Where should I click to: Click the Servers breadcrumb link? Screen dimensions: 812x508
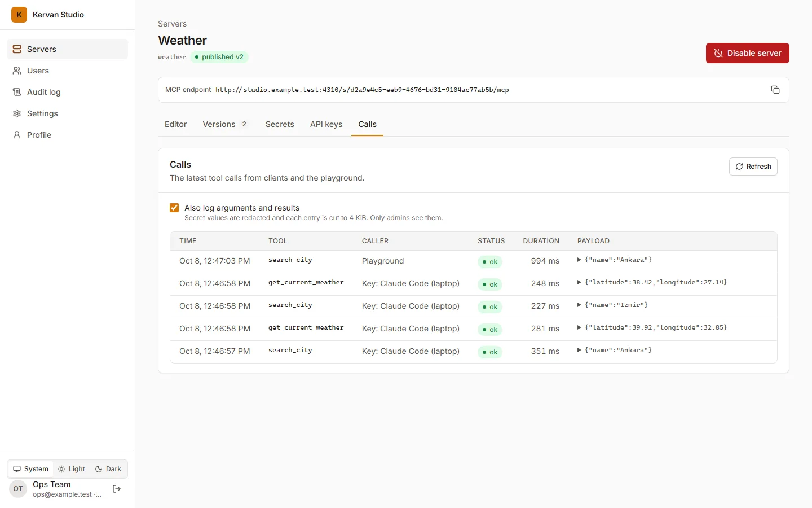pyautogui.click(x=172, y=24)
